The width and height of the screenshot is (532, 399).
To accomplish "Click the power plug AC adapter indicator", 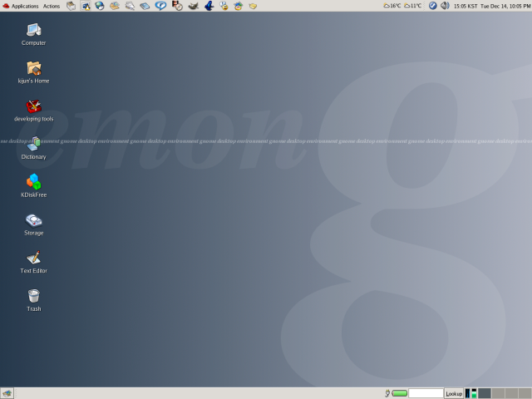I will pyautogui.click(x=387, y=393).
